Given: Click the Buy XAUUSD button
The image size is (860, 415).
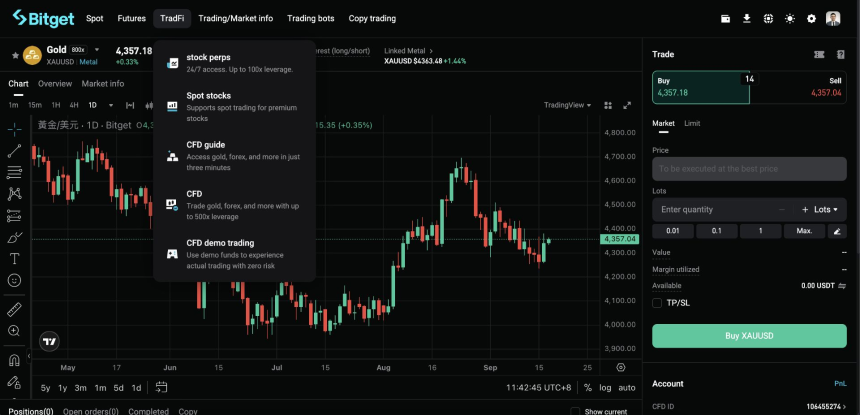Looking at the screenshot, I should pyautogui.click(x=749, y=336).
